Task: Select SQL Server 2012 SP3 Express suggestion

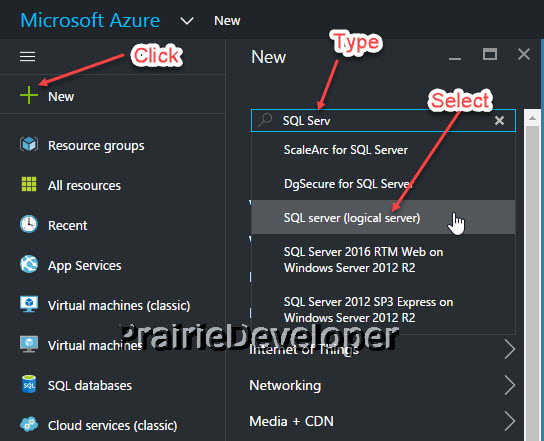Action: (383, 309)
